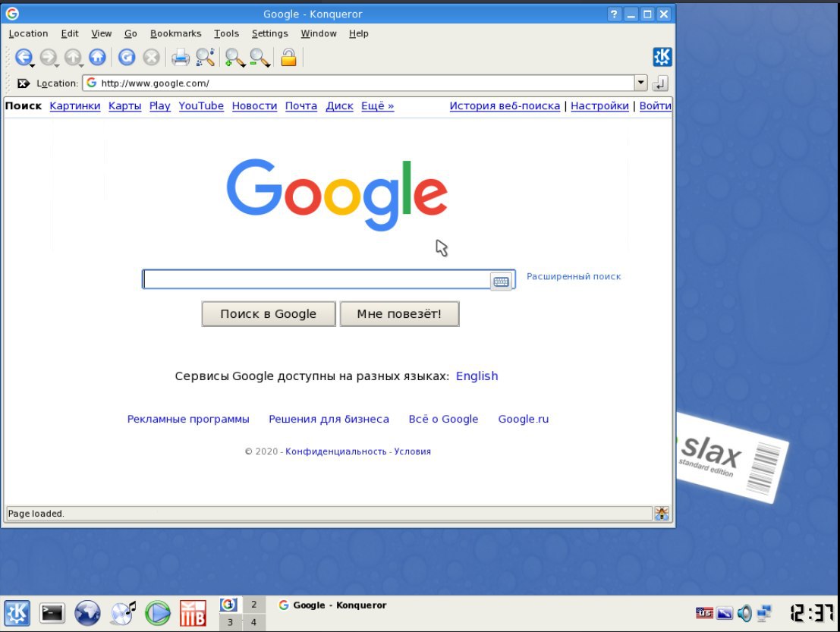Click the Security padlock icon
Screen dimensions: 840x632
pyautogui.click(x=289, y=57)
